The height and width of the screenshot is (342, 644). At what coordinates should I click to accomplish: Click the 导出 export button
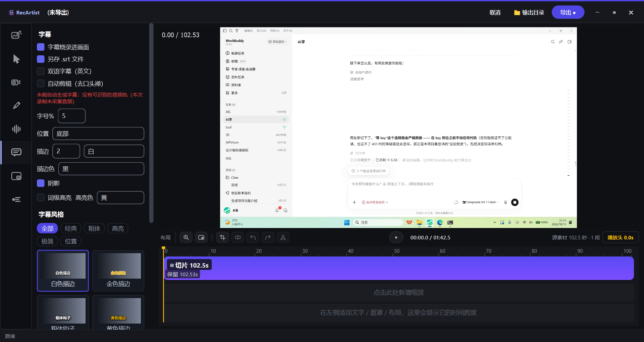coord(568,12)
